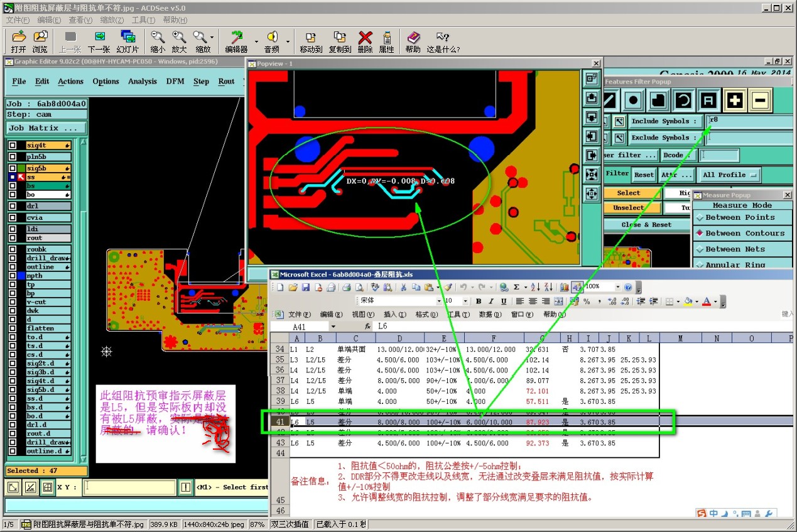Open ACDSee 文件 menu

point(18,20)
